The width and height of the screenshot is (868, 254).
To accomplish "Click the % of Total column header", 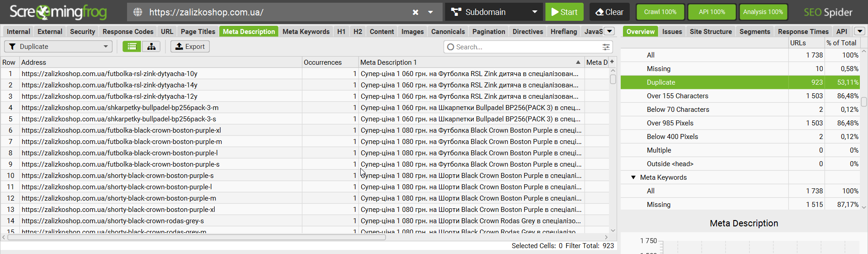I will point(842,43).
